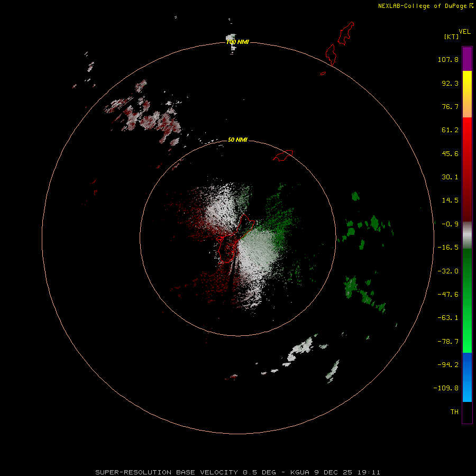Click the Saipan island outline at top right
Viewport: 476px width, 476px height.
346,33
